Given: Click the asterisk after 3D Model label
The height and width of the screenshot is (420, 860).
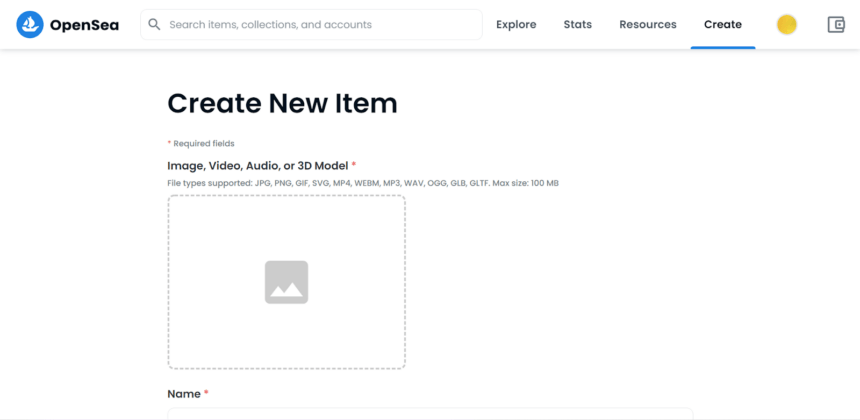Looking at the screenshot, I should pos(354,165).
